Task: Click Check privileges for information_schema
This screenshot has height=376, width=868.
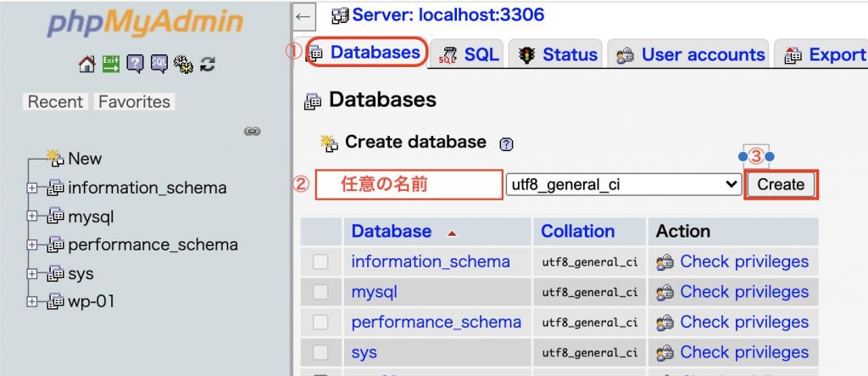Action: coord(744,261)
